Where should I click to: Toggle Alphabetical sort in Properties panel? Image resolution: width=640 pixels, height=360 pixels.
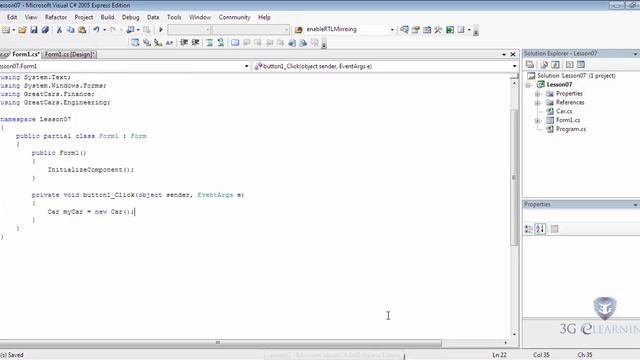pos(540,229)
